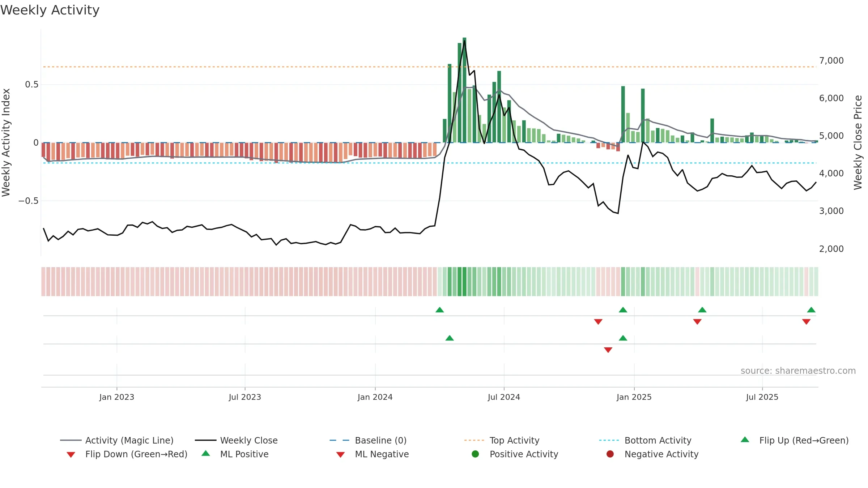
Task: Click the 5,000 price axis label
Action: click(x=831, y=136)
